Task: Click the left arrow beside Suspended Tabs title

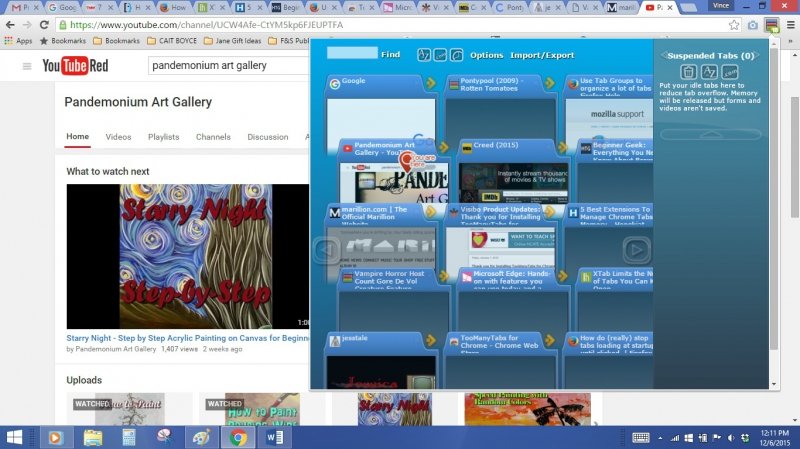Action: click(x=663, y=56)
